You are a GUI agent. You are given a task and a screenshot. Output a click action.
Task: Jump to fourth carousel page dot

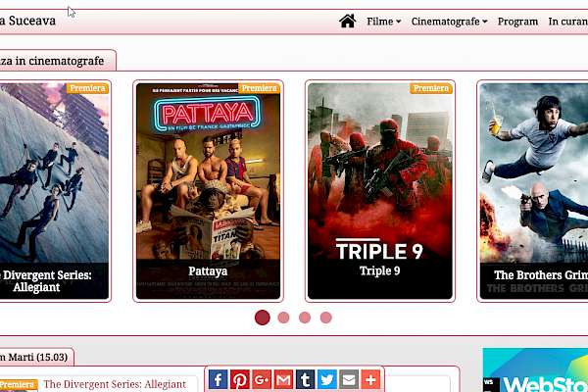(326, 318)
